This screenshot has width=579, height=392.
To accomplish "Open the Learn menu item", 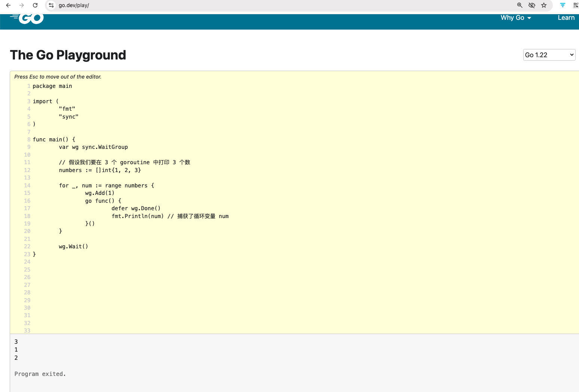I will [566, 18].
